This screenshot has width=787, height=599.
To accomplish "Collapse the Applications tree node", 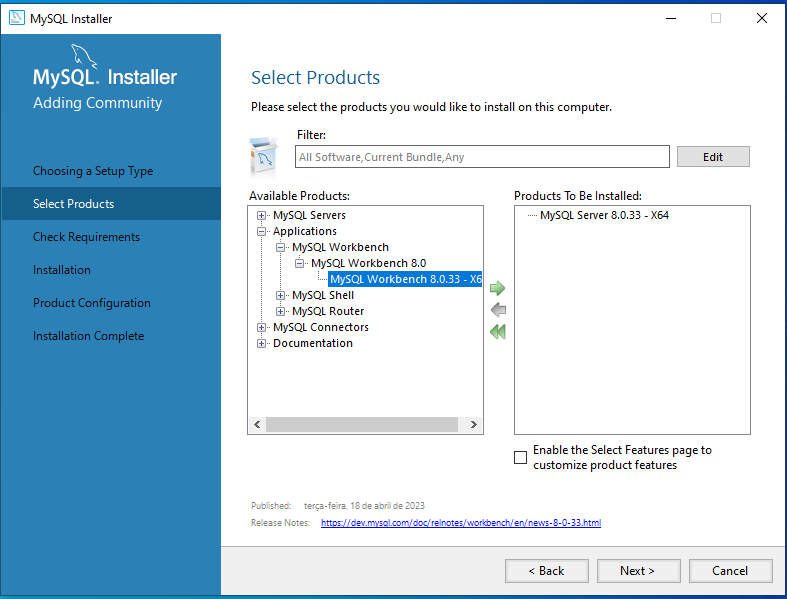I will pyautogui.click(x=262, y=231).
